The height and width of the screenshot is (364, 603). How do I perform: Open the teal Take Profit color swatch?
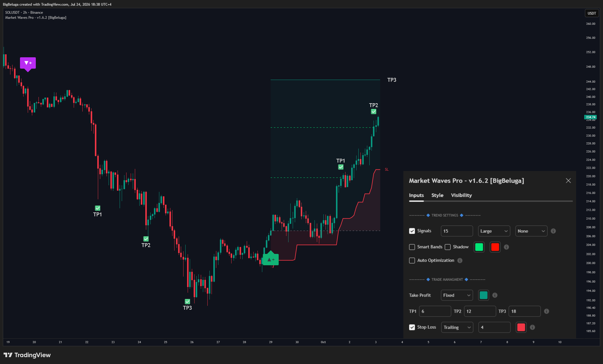pos(483,295)
